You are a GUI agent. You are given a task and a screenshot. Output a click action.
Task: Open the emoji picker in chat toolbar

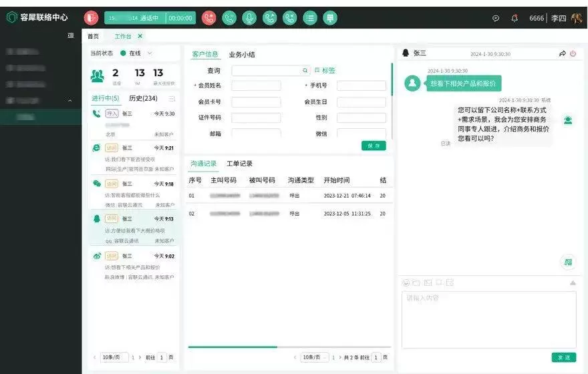point(406,283)
